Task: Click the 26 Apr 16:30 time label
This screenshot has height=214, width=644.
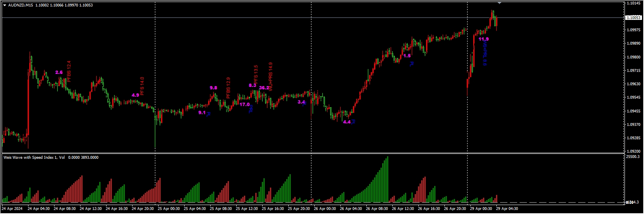Action: click(x=429, y=209)
